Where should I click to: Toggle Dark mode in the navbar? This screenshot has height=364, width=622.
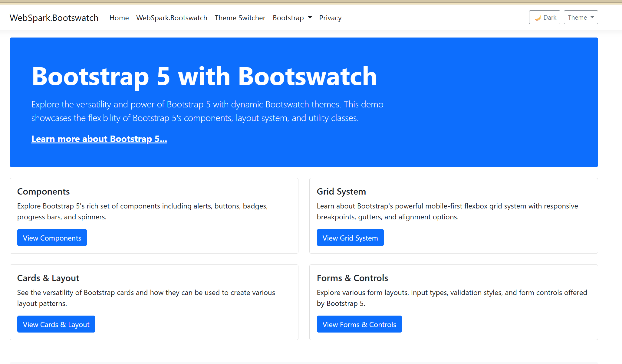coord(544,17)
